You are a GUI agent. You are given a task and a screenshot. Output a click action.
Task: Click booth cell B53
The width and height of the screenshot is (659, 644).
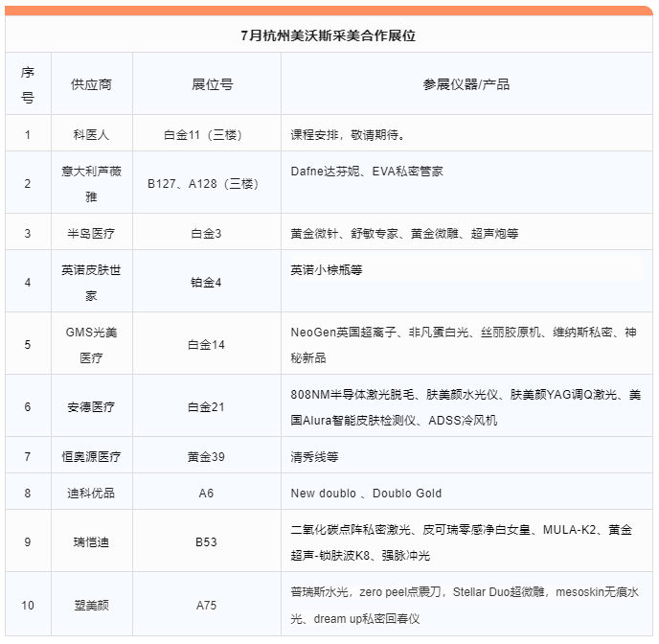[206, 542]
